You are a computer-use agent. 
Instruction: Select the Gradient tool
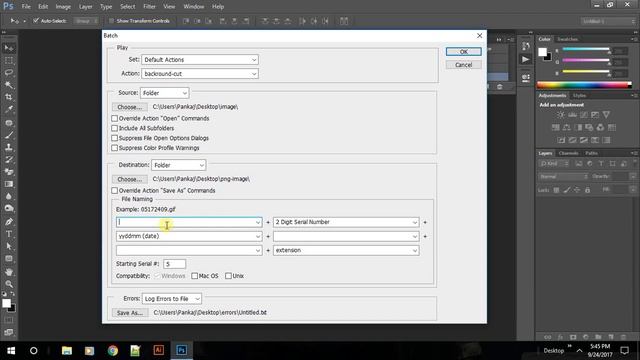click(x=9, y=184)
